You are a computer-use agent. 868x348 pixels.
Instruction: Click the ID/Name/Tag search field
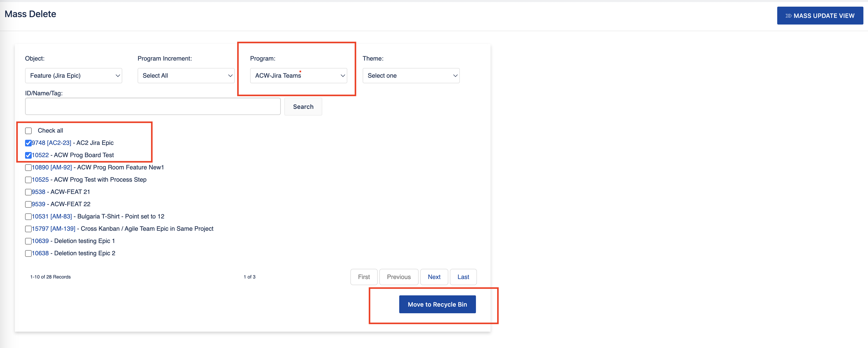(x=153, y=107)
